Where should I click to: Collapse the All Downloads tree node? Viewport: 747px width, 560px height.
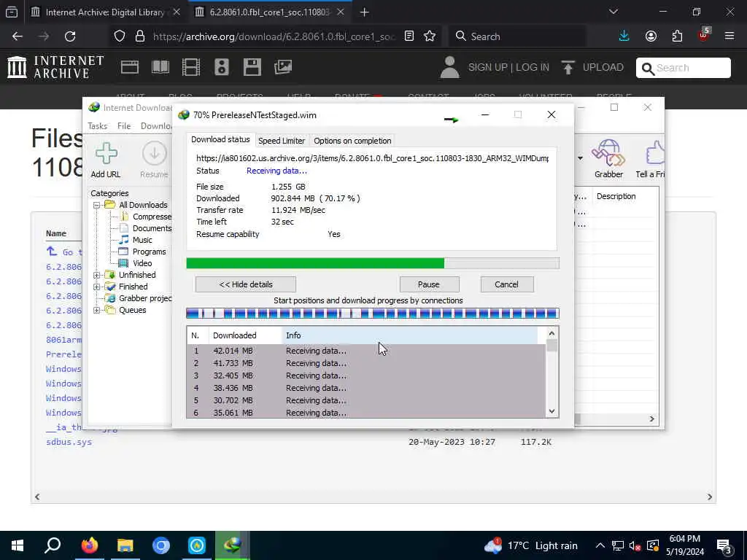click(97, 205)
